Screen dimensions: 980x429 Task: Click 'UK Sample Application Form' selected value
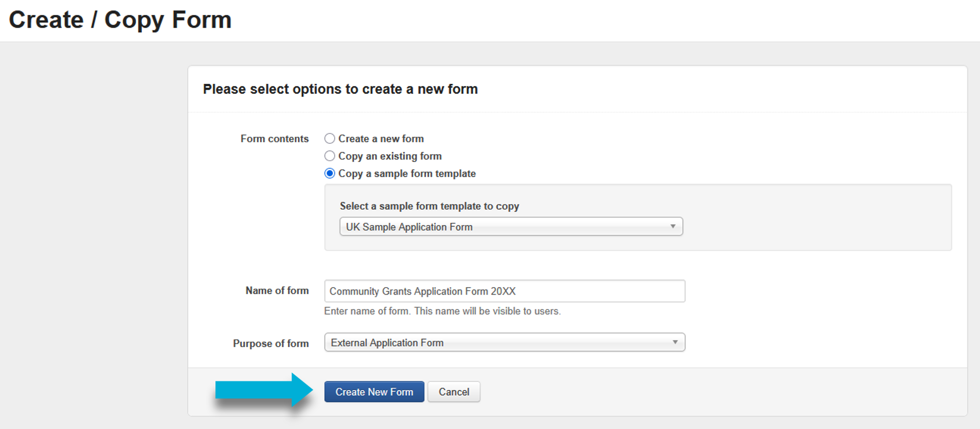(x=409, y=227)
